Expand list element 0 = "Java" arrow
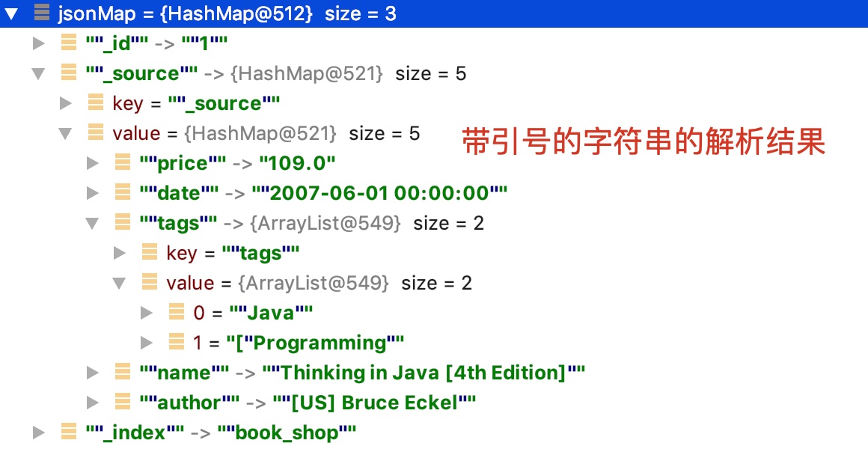The image size is (868, 452). point(147,313)
